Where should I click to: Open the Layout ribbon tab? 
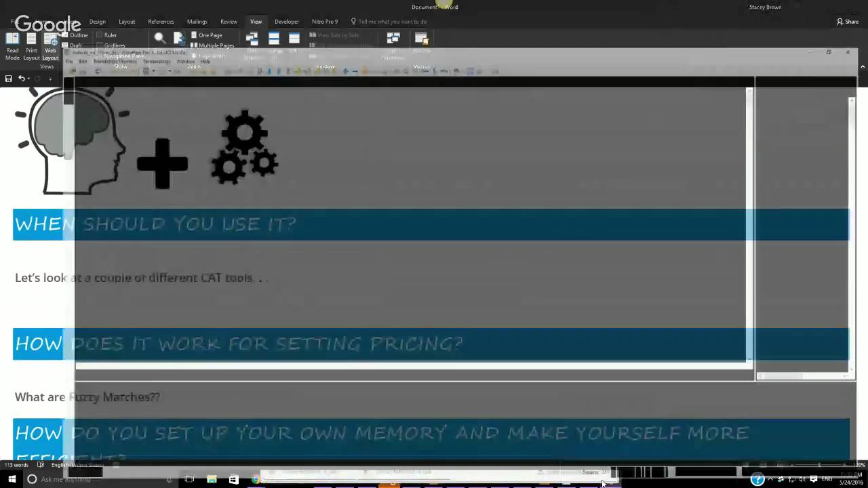pos(127,22)
